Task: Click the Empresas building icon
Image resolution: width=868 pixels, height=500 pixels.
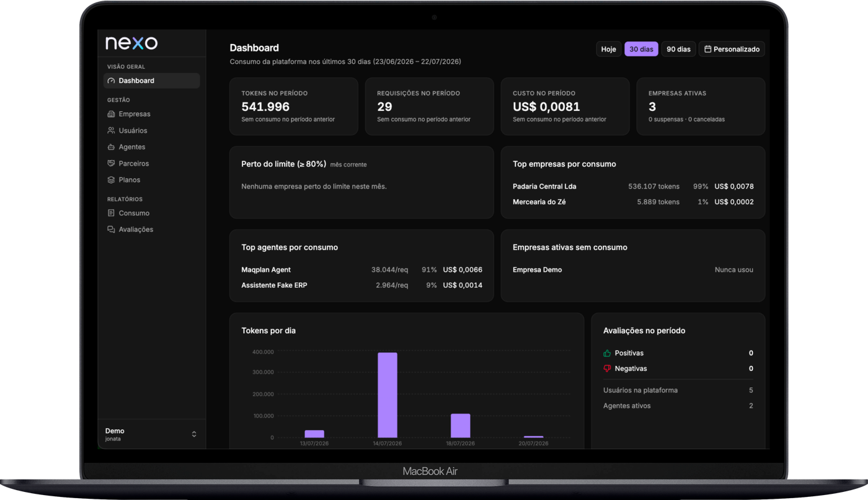Action: click(x=111, y=114)
